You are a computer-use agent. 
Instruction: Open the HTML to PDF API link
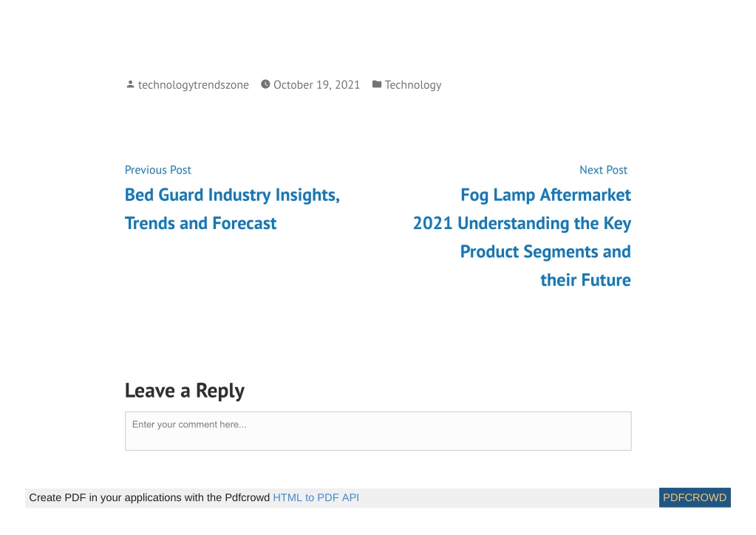tap(316, 497)
